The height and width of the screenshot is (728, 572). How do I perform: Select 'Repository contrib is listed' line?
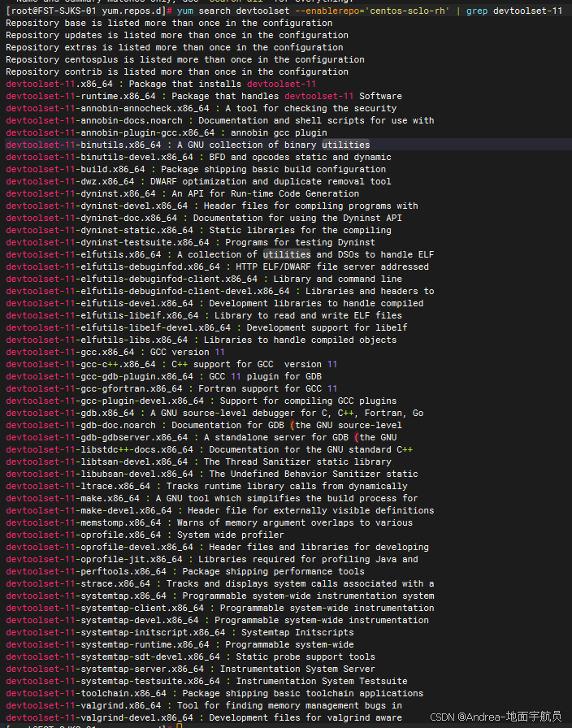pos(177,71)
